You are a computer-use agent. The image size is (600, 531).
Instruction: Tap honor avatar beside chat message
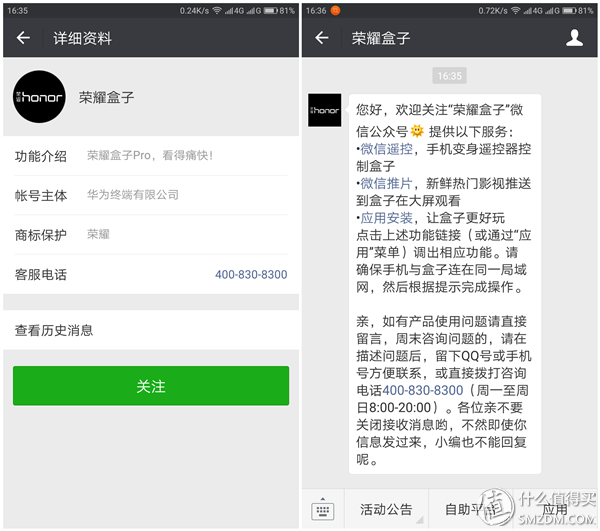(x=325, y=110)
